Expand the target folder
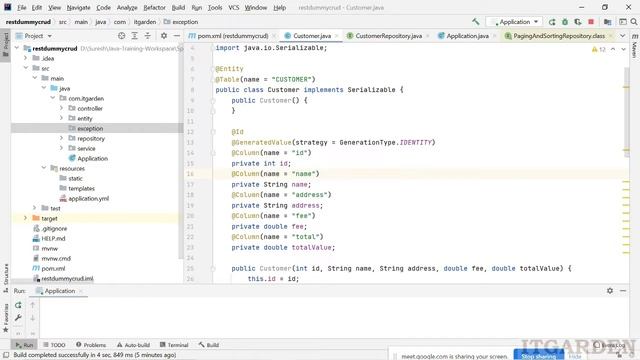This screenshot has width=640, height=360. tap(26, 218)
